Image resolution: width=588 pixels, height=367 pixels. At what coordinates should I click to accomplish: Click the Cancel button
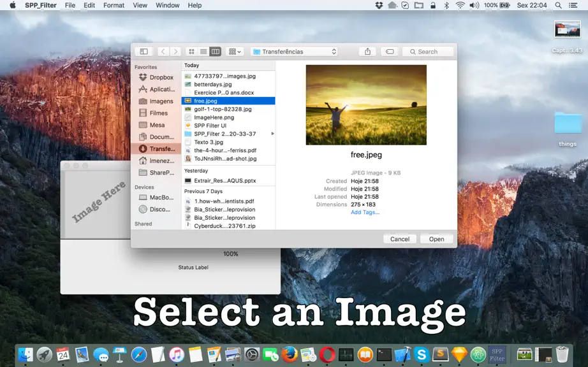[x=400, y=239]
